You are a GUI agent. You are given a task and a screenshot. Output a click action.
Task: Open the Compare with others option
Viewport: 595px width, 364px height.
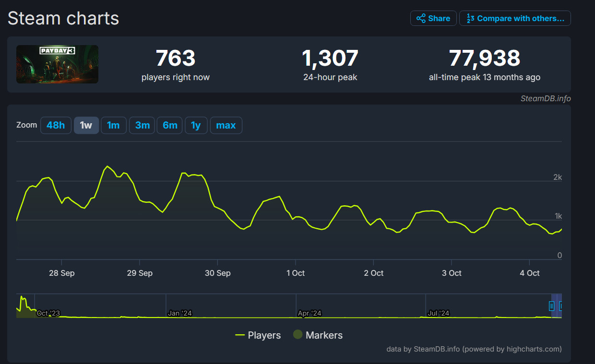(520, 18)
